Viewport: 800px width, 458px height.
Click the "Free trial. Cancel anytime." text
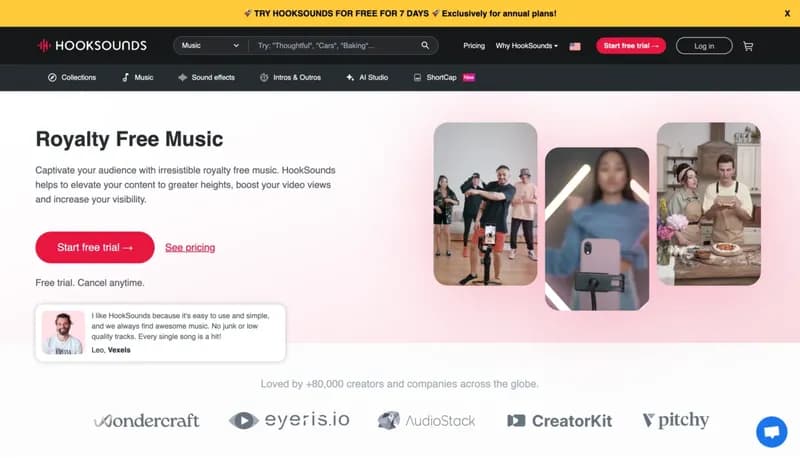[x=90, y=283]
